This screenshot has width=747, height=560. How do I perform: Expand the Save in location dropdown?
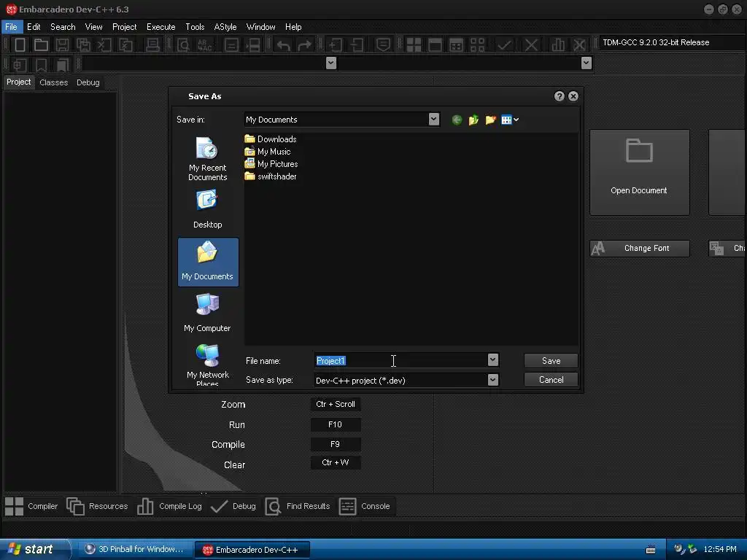pos(433,120)
